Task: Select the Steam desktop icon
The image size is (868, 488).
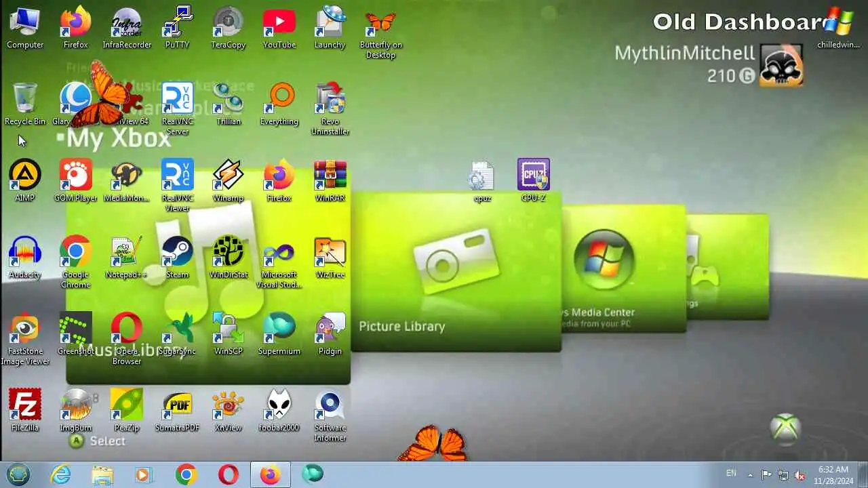Action: coord(177,258)
